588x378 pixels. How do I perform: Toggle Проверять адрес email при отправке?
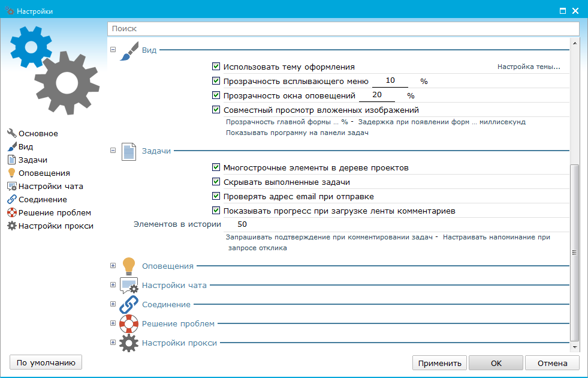[x=216, y=196]
